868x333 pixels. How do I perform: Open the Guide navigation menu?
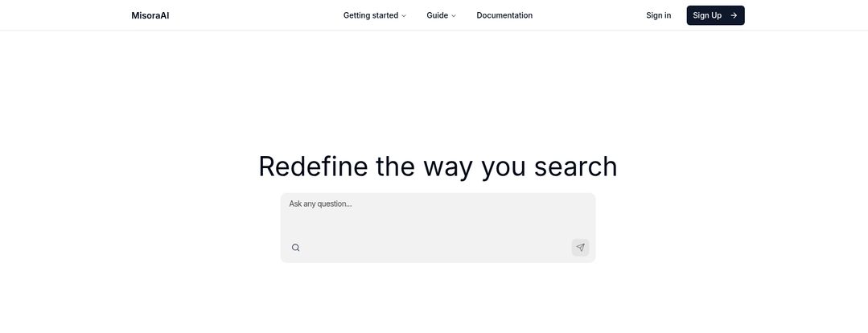coord(441,15)
